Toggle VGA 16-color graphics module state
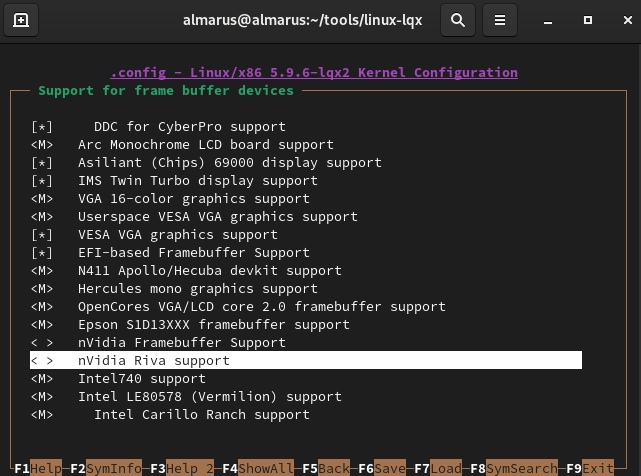The height and width of the screenshot is (476, 641). [42, 199]
